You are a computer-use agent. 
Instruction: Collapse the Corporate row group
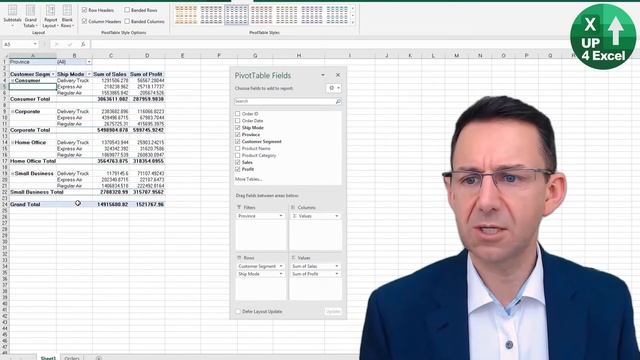[12, 111]
